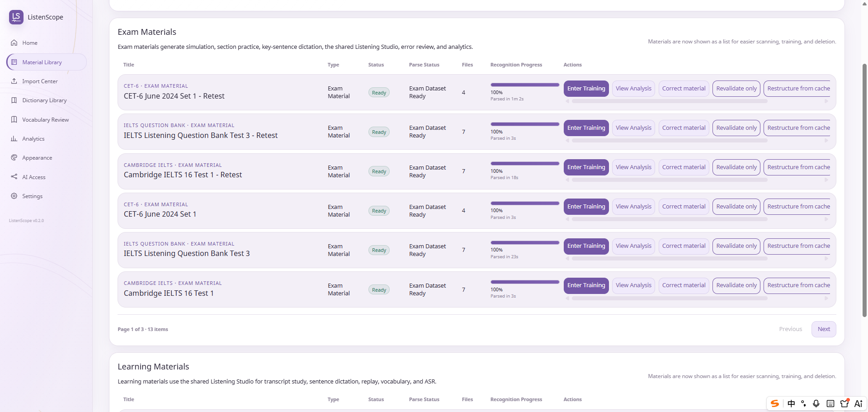Screen dimensions: 868x412
Task: Open Import Center upload icon
Action: [14, 81]
